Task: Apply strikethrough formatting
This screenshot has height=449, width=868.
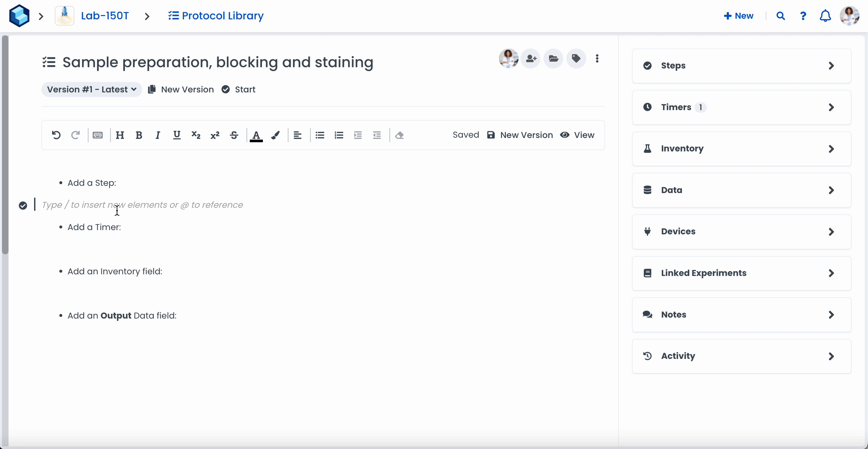Action: pos(234,135)
